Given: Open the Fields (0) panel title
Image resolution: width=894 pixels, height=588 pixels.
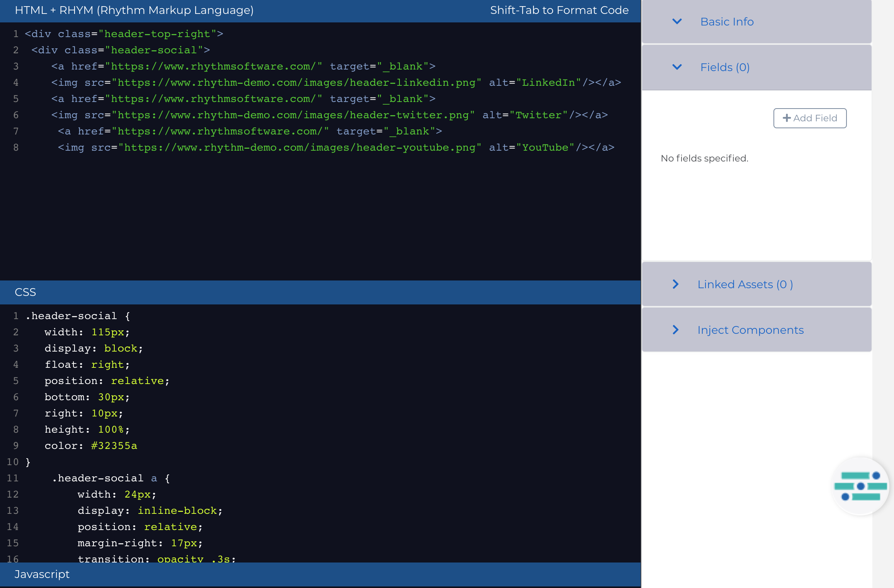Looking at the screenshot, I should coord(725,67).
